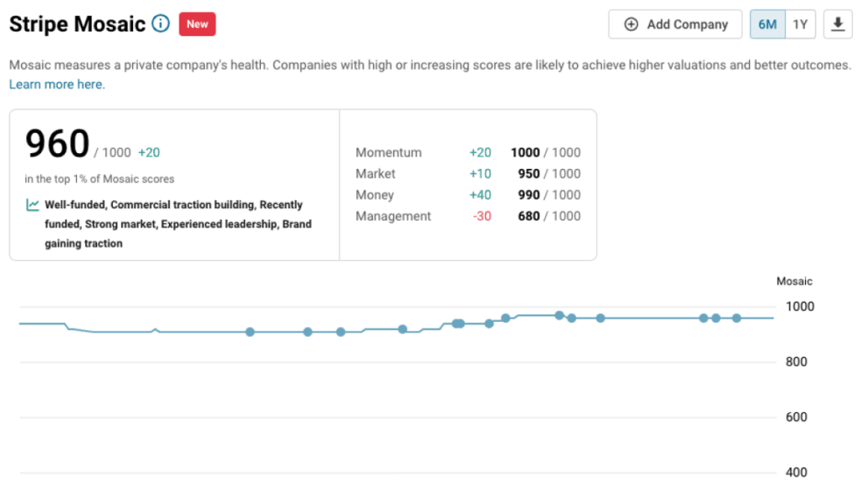868x483 pixels.
Task: Click the 960 overall Mosaic score
Action: [58, 145]
